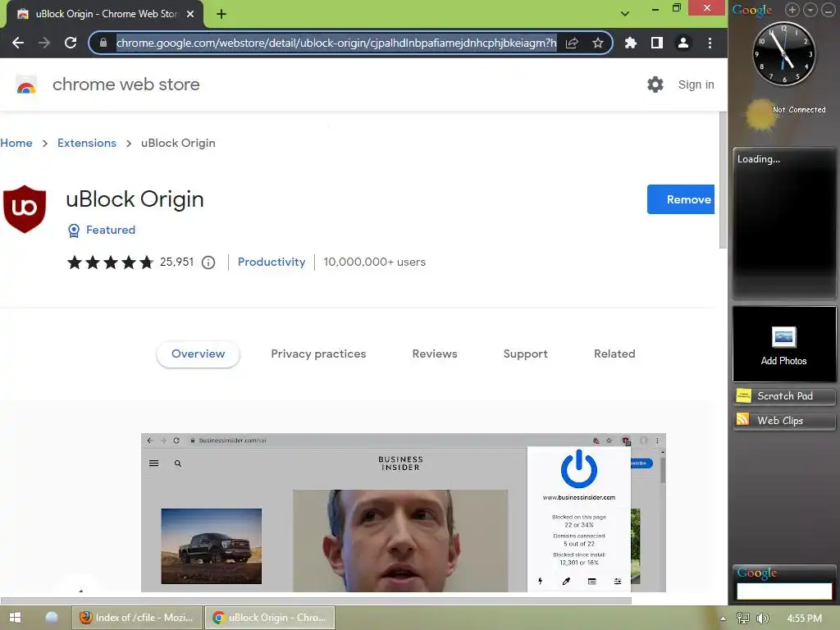Switch to Index of /cfile Firefox window
Image resolution: width=840 pixels, height=630 pixels.
click(x=137, y=618)
